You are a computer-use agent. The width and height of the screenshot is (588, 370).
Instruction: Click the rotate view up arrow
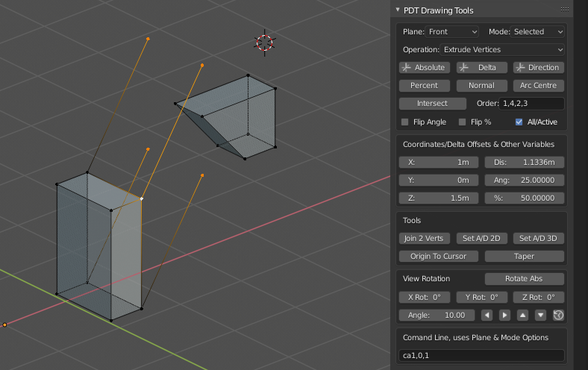523,316
